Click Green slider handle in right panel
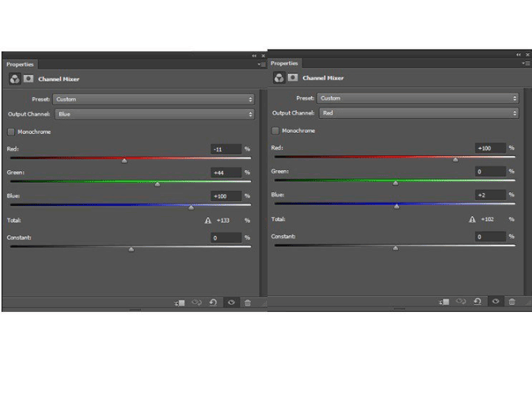Viewport: 532px width, 399px height. [x=396, y=183]
